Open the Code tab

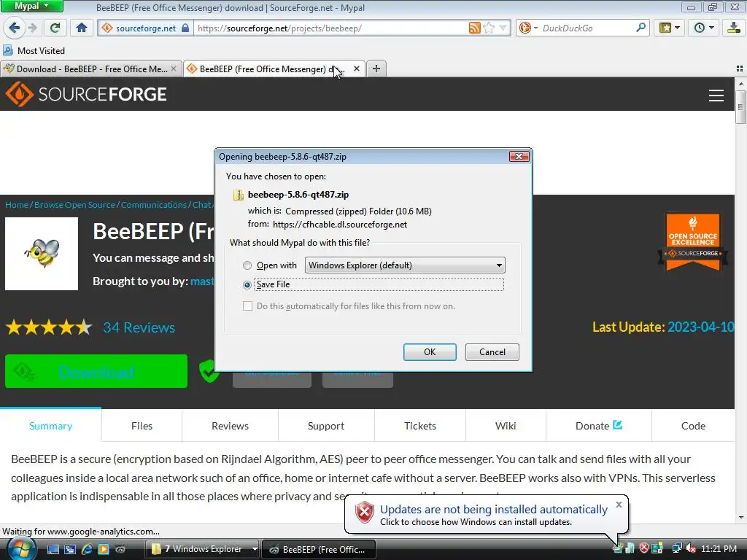[693, 426]
